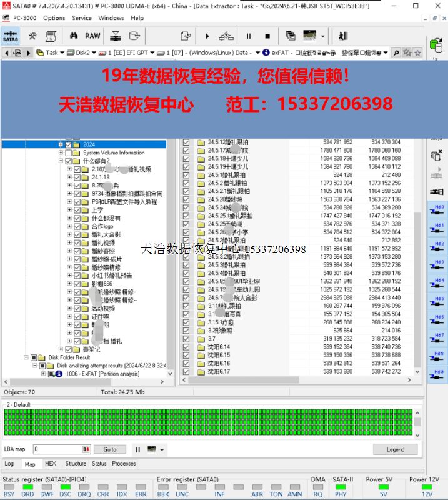Click the LBA map input field
448x500 pixels.
tap(57, 449)
